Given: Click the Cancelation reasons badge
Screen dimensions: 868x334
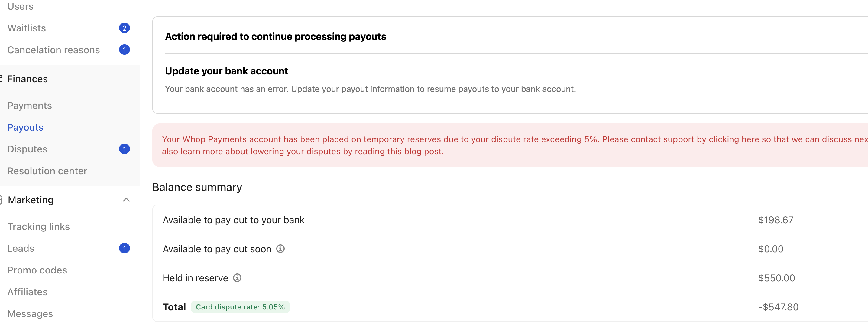Looking at the screenshot, I should point(124,50).
